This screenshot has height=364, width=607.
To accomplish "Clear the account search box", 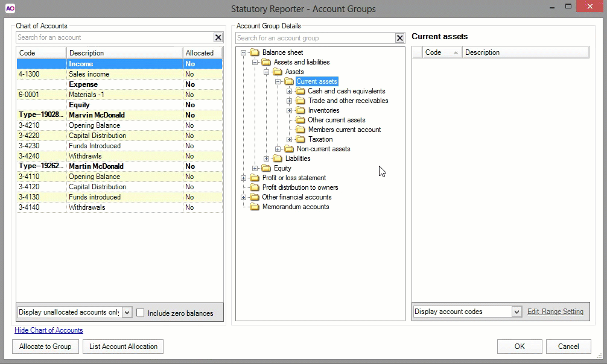I will [218, 38].
